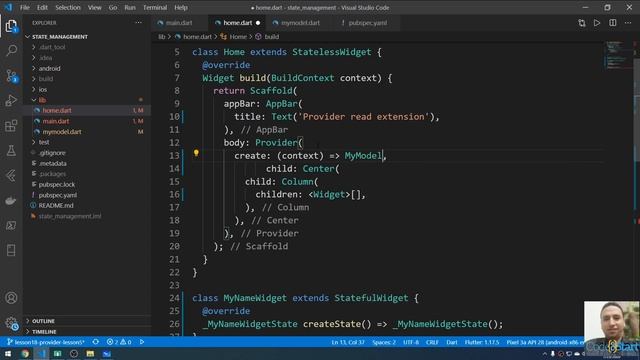Start debugging from status bar play icon
The width and height of the screenshot is (640, 360).
click(142, 342)
